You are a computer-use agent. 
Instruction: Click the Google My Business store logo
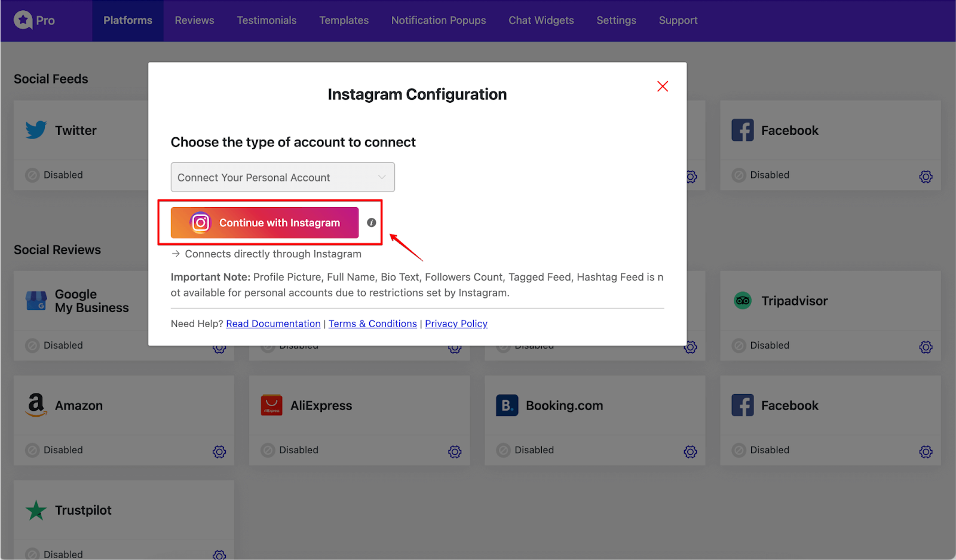tap(36, 301)
